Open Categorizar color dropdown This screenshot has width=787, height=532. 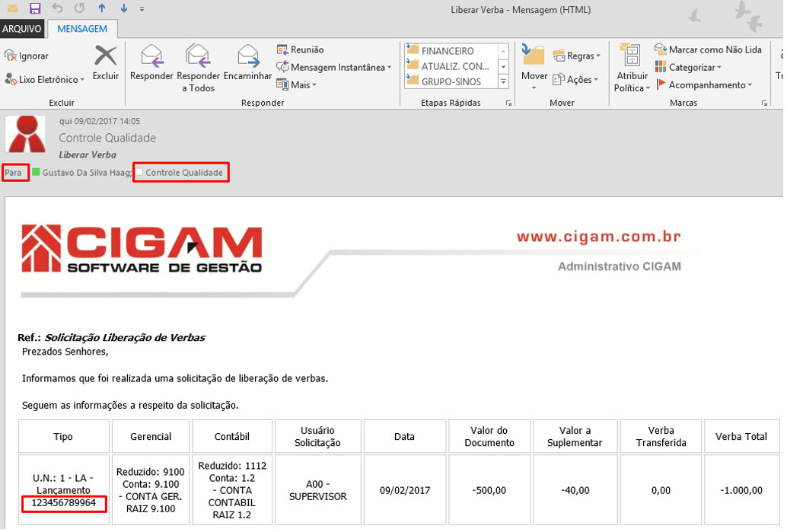(x=688, y=67)
